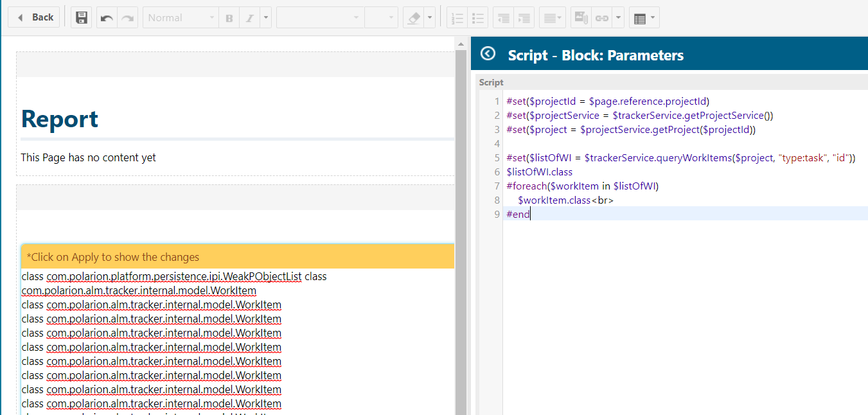Insert a bulleted list

point(478,17)
